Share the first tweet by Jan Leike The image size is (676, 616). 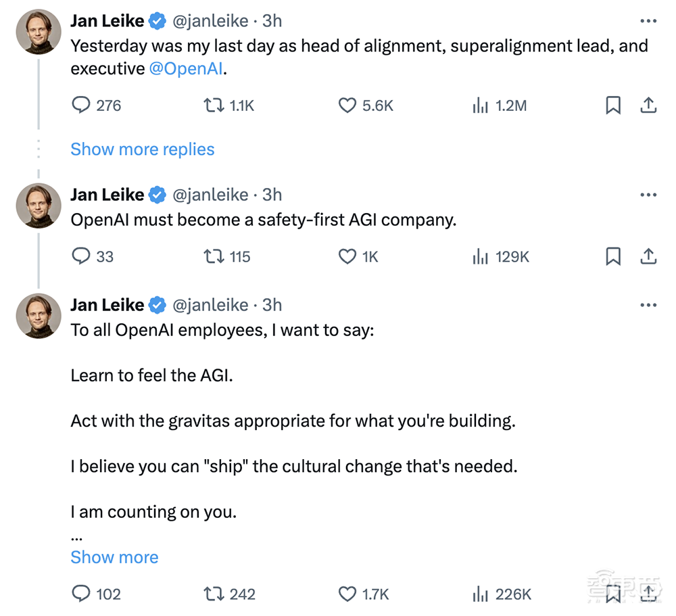click(x=648, y=105)
